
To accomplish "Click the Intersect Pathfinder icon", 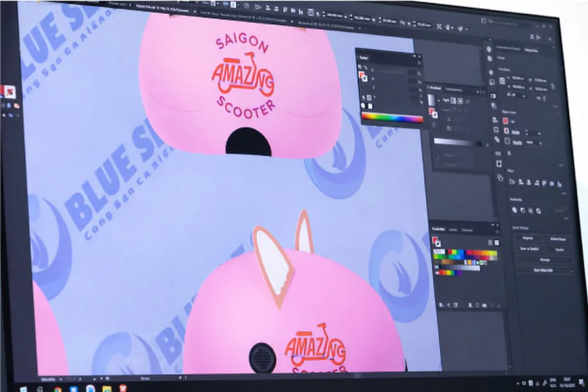I will pyautogui.click(x=531, y=211).
